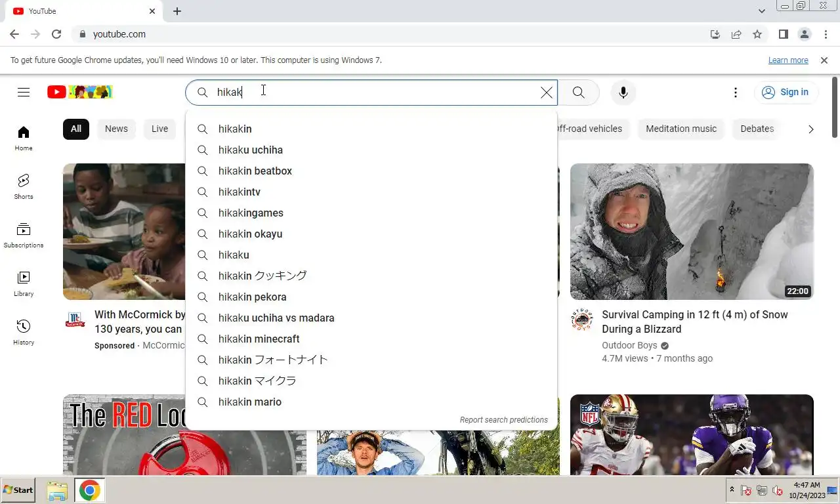Choose the suggestion "hikakin"
This screenshot has height=504, width=840.
(371, 129)
